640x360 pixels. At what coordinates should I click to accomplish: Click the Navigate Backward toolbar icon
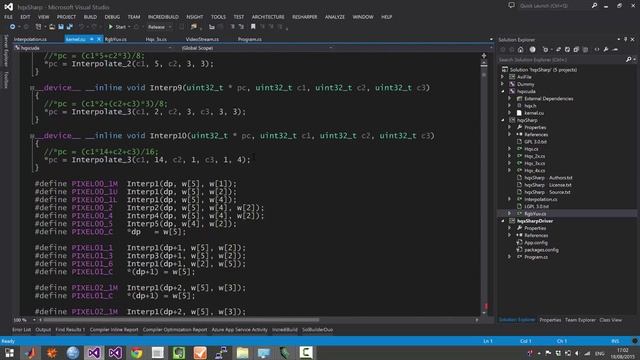click(x=12, y=27)
